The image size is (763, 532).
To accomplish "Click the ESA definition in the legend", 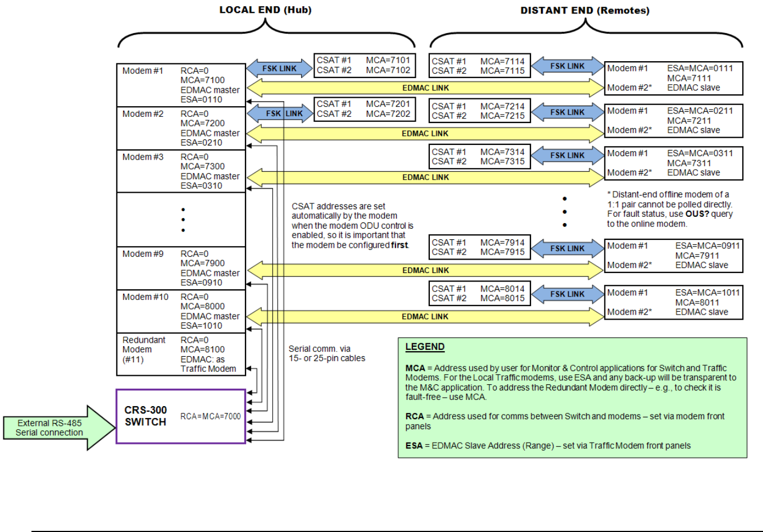I will pos(548,446).
